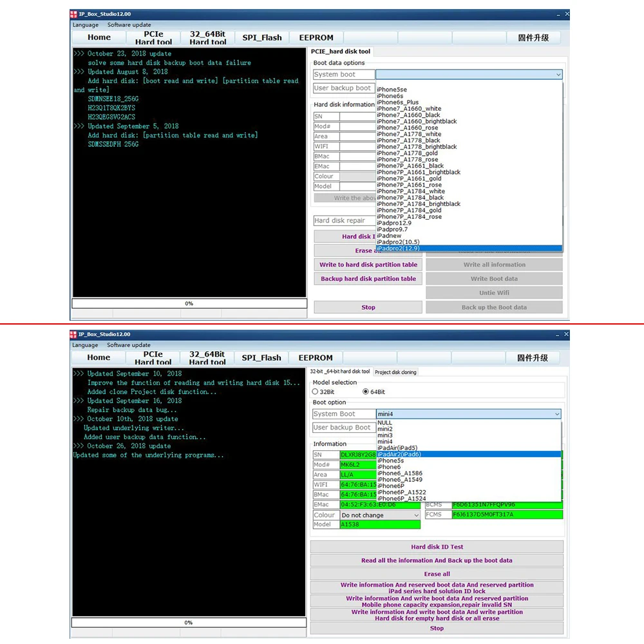
Task: Click Write to hard disk partition table
Action: click(x=368, y=265)
